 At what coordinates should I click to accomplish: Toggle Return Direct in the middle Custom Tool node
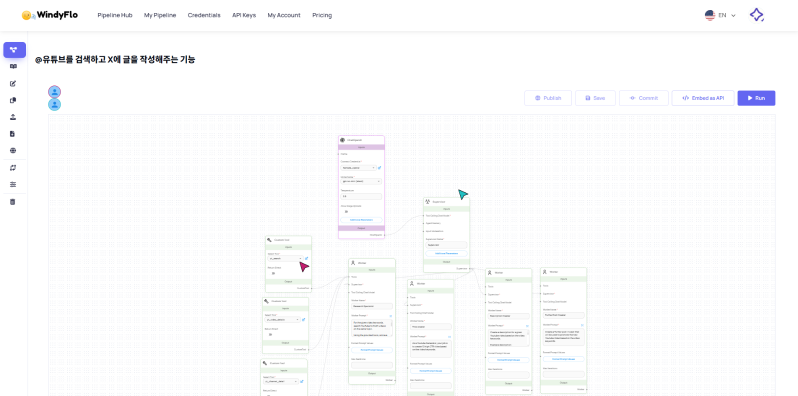270,334
